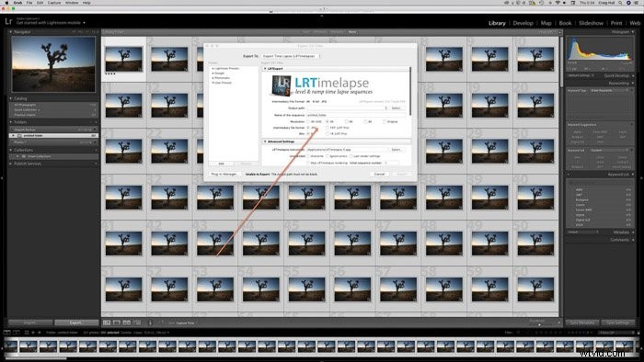Switch to the Slideshow module
Viewport: 644px width, 362px height.
(x=591, y=23)
